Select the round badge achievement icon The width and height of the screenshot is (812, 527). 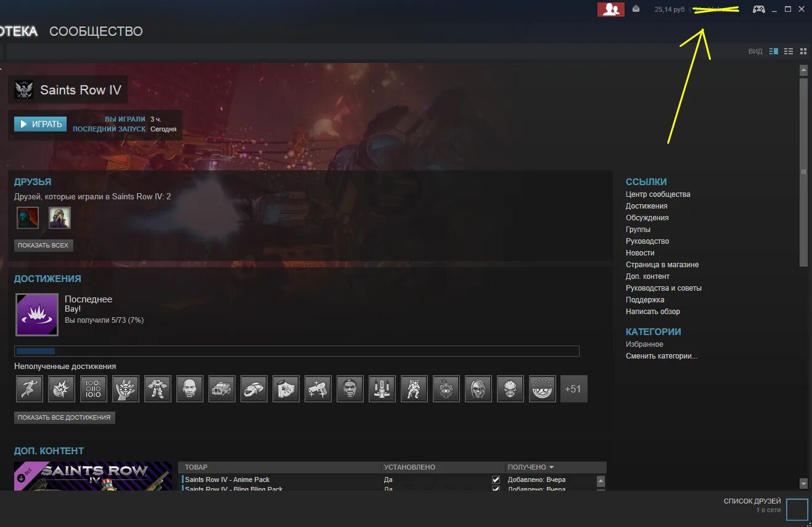[543, 389]
